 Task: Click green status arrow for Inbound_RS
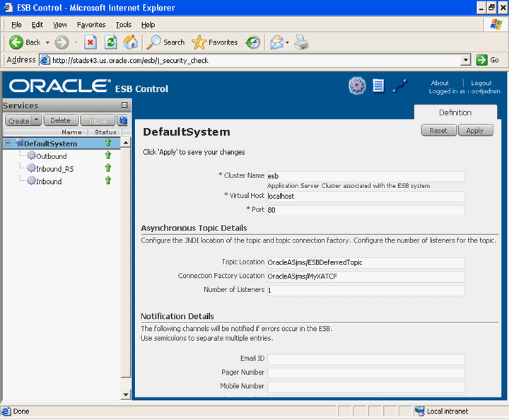coord(108,168)
